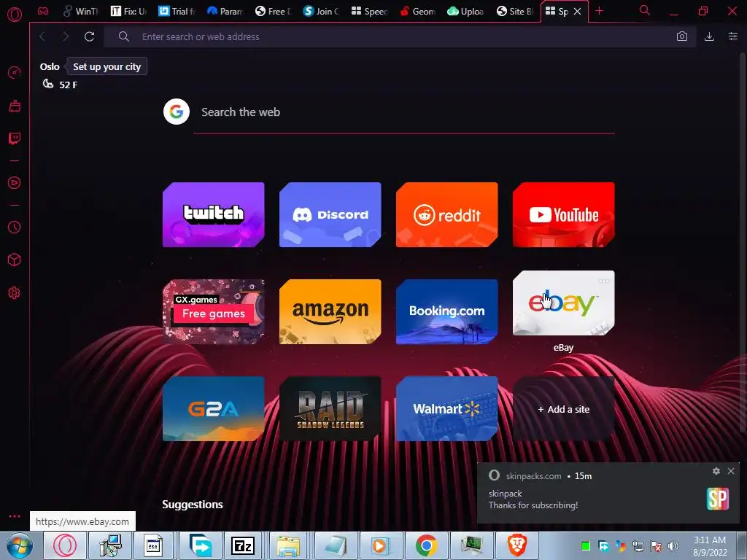Open Settings gear in sidebar
Viewport: 747px width, 560px height.
[x=15, y=293]
